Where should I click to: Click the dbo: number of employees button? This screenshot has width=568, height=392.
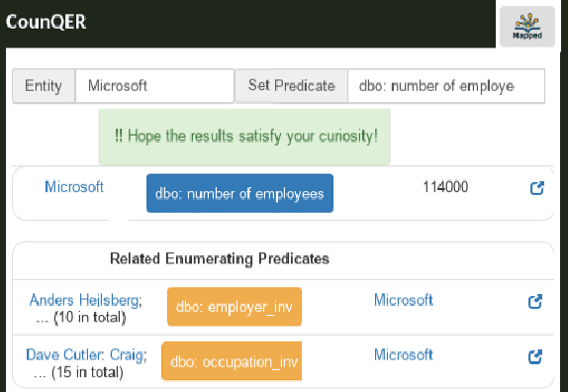239,193
